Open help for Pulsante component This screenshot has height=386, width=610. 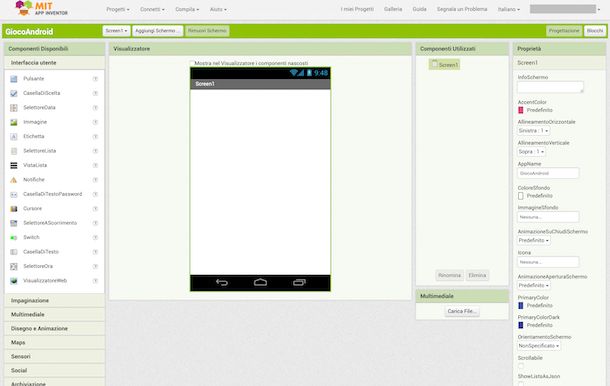click(95, 79)
